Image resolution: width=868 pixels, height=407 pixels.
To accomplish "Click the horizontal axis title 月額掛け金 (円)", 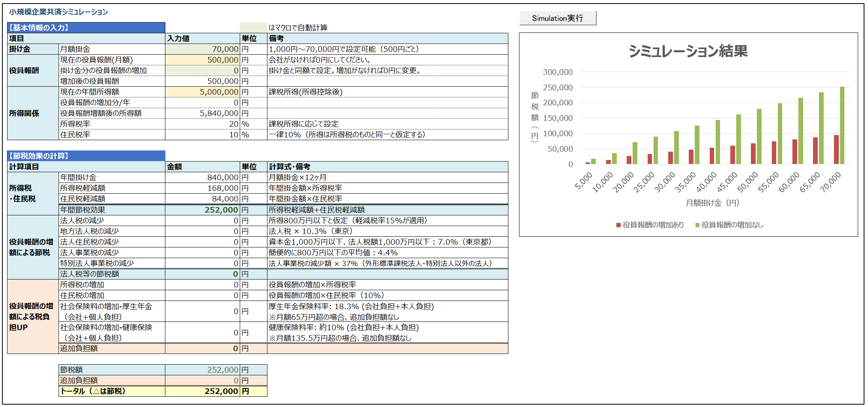I will point(712,203).
